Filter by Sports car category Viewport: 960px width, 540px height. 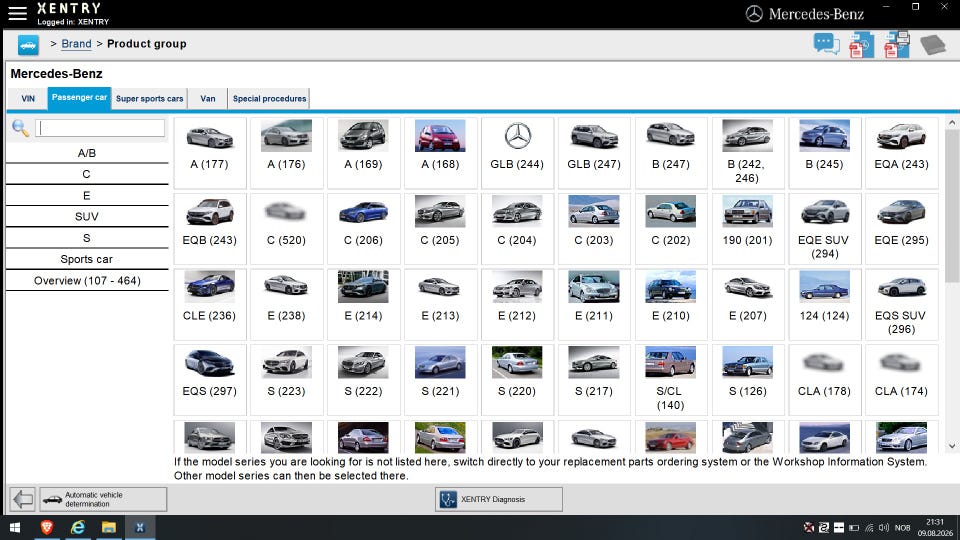(x=87, y=259)
